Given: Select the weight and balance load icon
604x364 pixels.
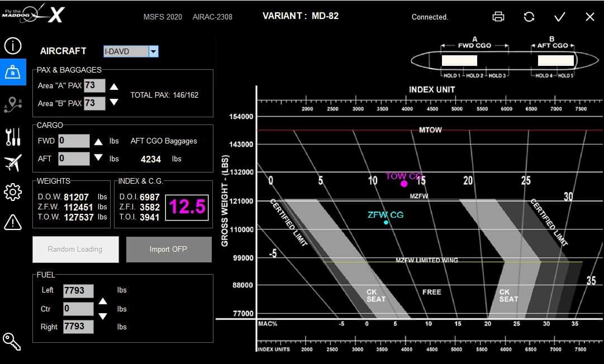Looking at the screenshot, I should click(12, 72).
